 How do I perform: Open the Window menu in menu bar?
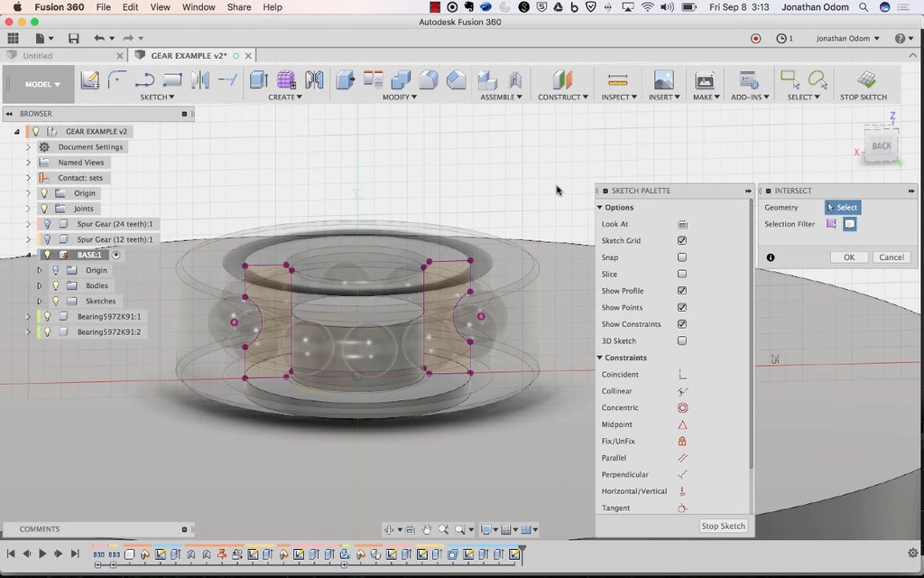(199, 7)
